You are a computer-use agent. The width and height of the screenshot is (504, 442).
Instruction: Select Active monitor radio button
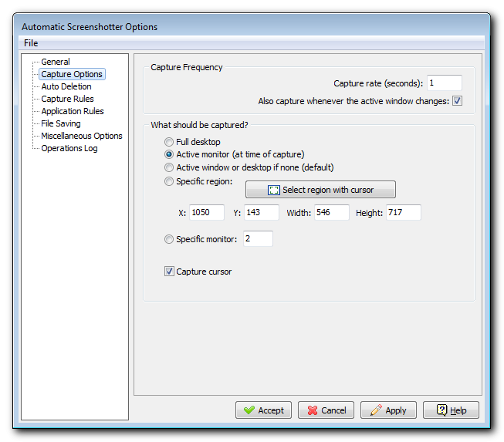(x=169, y=154)
